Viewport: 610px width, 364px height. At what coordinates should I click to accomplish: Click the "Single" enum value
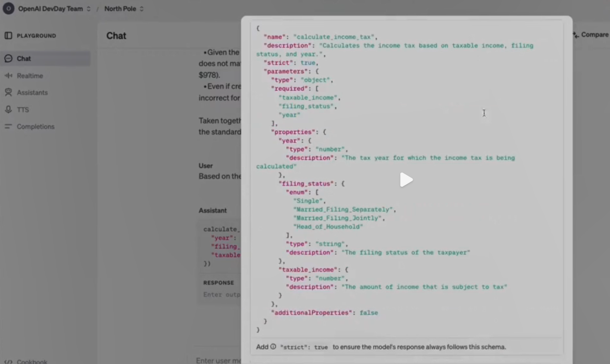point(308,201)
